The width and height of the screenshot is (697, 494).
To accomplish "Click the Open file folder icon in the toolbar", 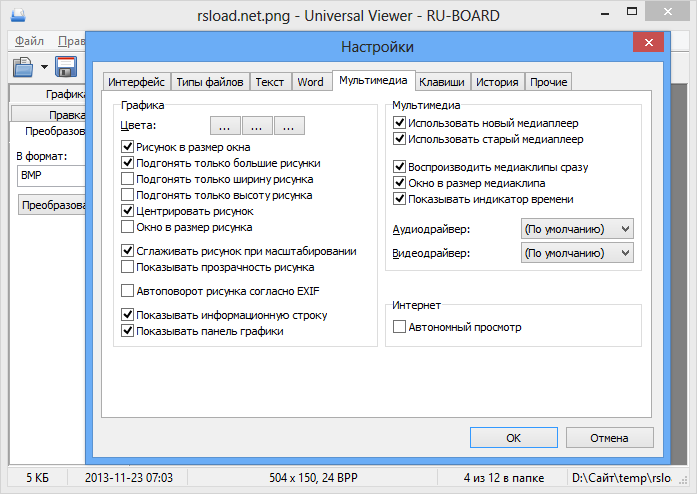I will pyautogui.click(x=23, y=67).
